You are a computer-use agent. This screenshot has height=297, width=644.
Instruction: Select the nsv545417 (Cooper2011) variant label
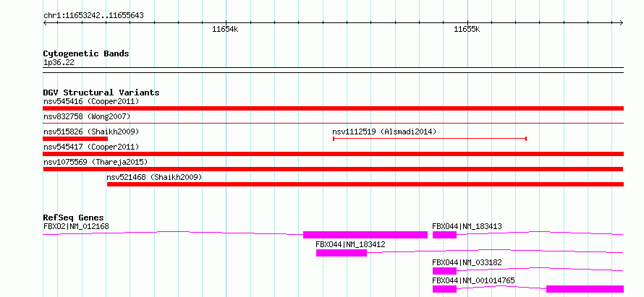point(91,147)
